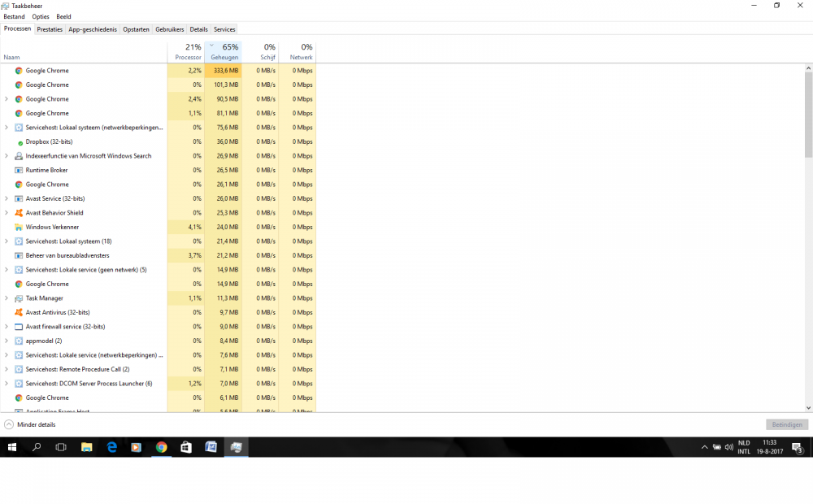Click the appmodel (2) gear icon
Viewport: 813px width, 504px height.
point(19,341)
